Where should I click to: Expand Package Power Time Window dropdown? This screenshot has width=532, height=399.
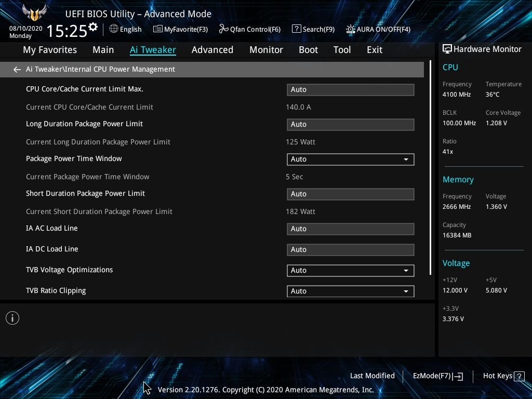pyautogui.click(x=351, y=159)
